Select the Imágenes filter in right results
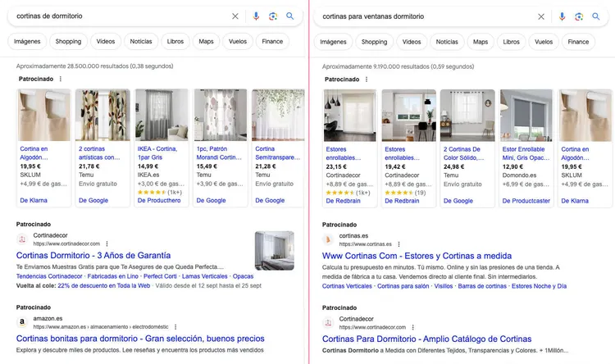 (x=333, y=42)
